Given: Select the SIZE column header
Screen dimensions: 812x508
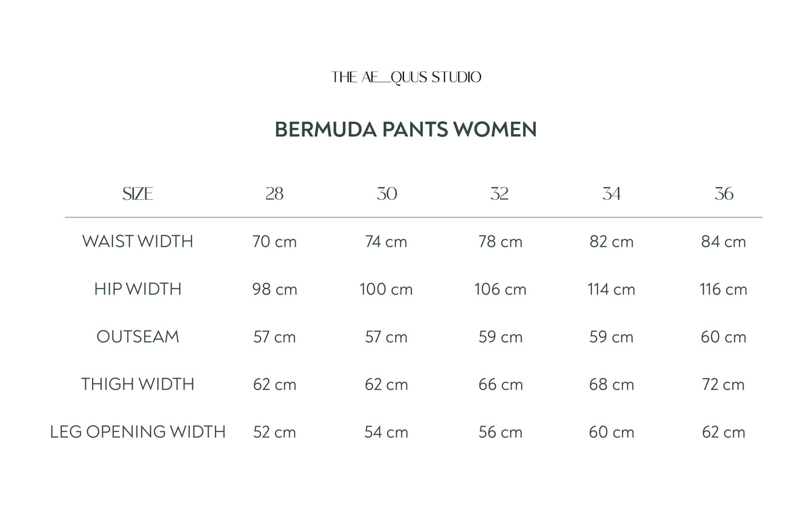Looking at the screenshot, I should [137, 194].
